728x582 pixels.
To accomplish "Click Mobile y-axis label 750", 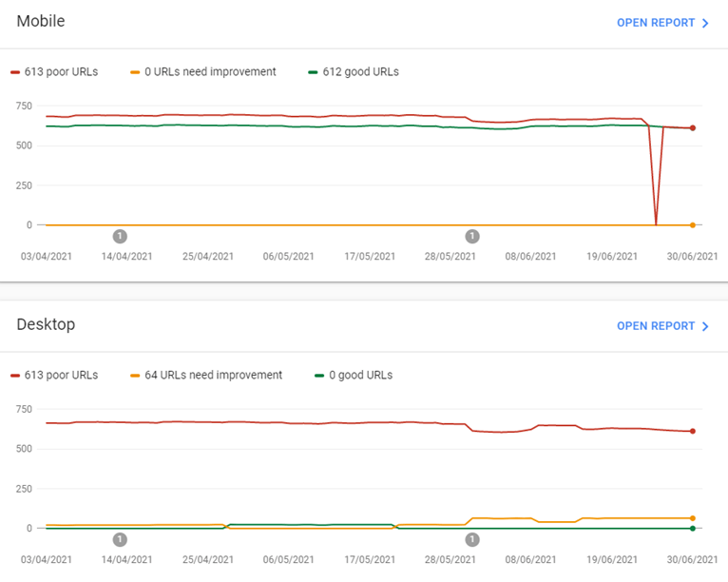I will pos(24,106).
